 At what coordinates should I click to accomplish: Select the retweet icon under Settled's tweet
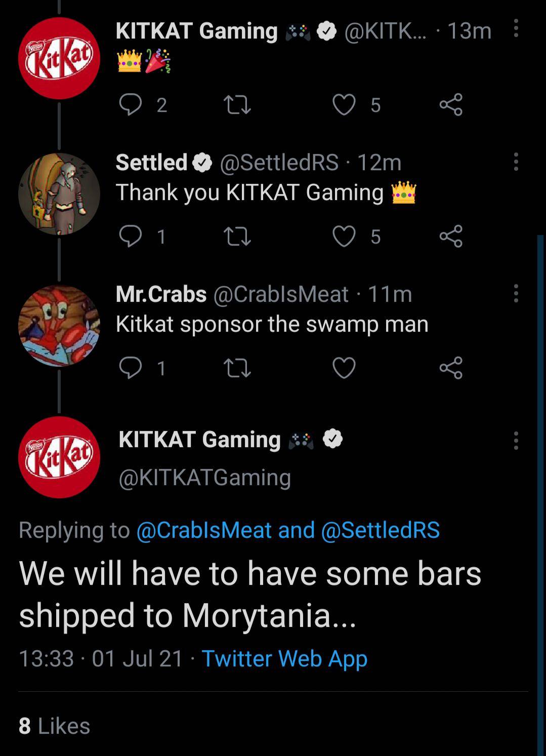pyautogui.click(x=237, y=236)
